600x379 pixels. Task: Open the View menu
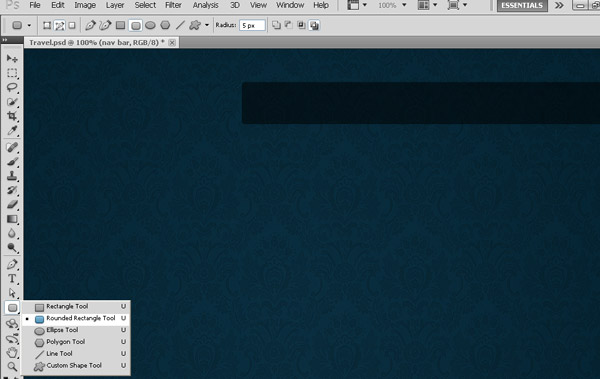[258, 5]
